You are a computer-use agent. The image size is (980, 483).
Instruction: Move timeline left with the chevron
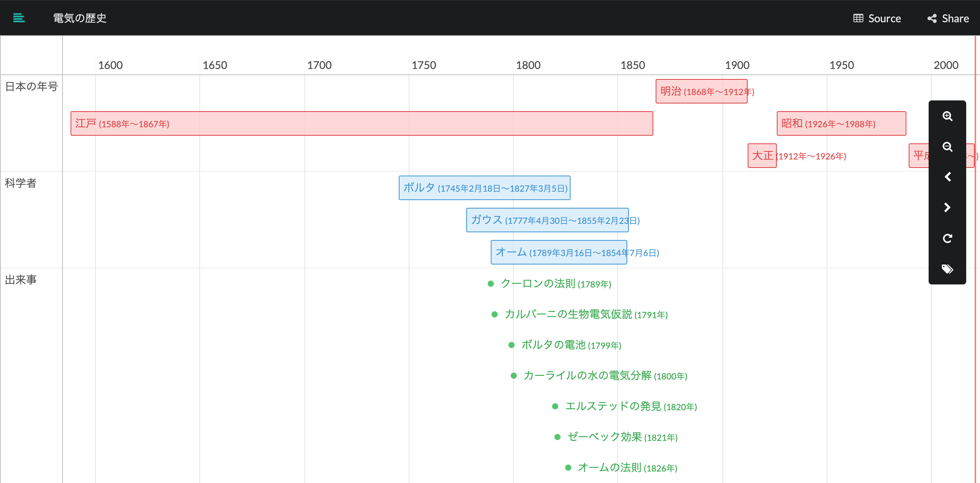[x=947, y=177]
